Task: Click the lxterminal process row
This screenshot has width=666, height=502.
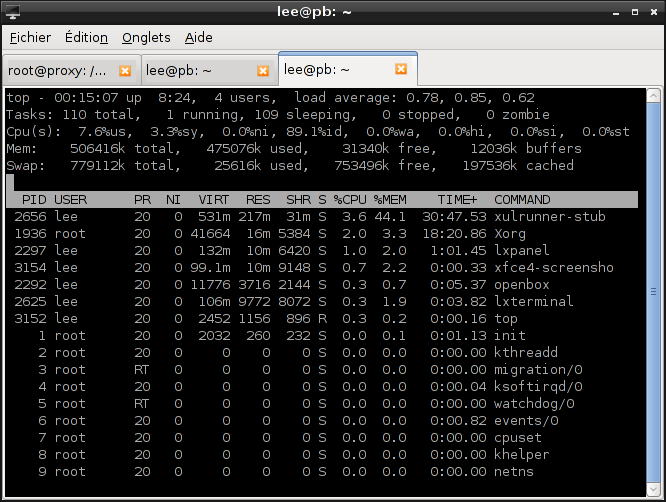Action: pyautogui.click(x=320, y=302)
